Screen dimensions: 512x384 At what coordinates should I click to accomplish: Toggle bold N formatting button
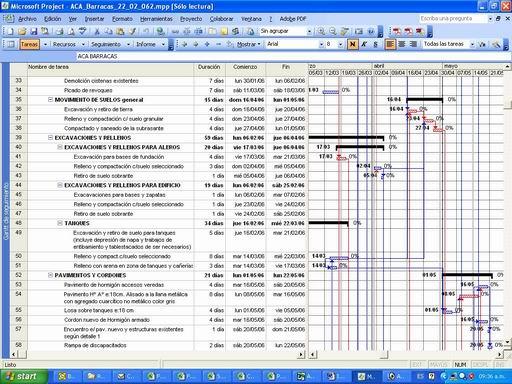coord(352,44)
